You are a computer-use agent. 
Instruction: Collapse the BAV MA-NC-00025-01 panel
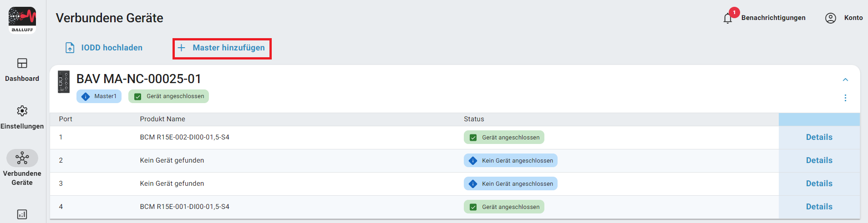(845, 79)
